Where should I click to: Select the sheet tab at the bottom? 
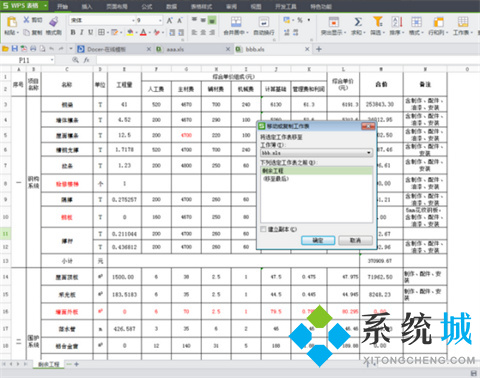[x=49, y=364]
